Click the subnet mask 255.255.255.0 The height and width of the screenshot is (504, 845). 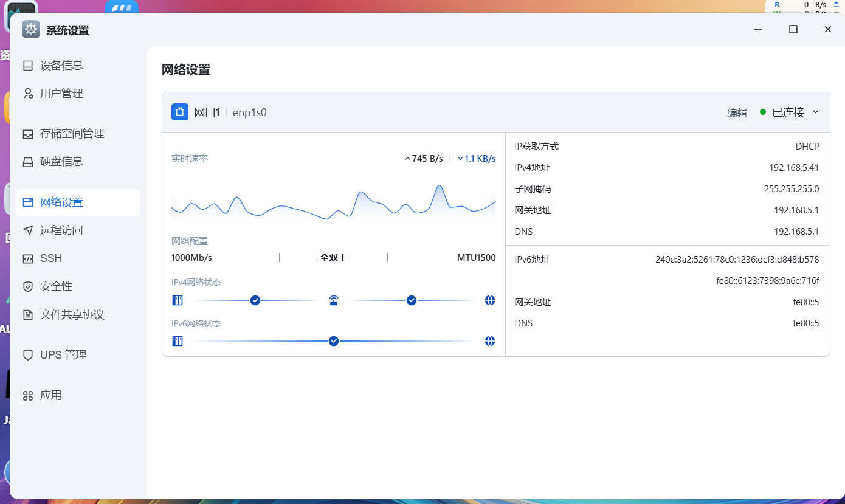pos(792,189)
